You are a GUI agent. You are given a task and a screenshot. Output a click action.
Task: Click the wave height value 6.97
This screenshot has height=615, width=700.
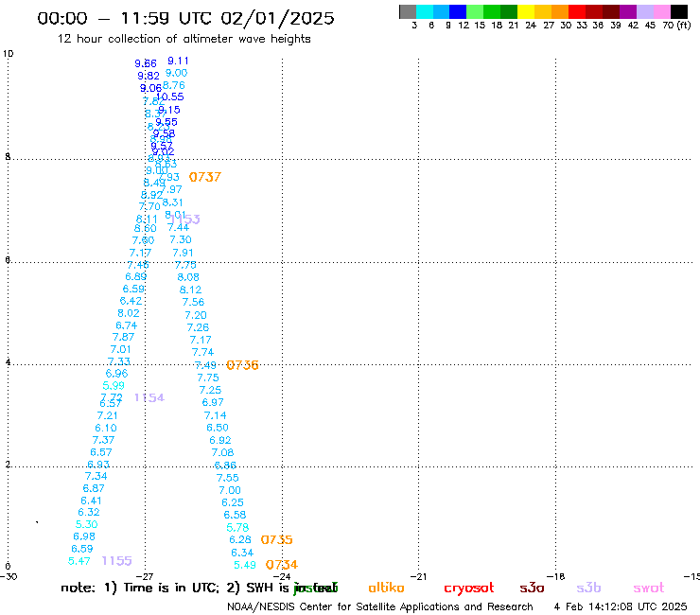click(213, 403)
